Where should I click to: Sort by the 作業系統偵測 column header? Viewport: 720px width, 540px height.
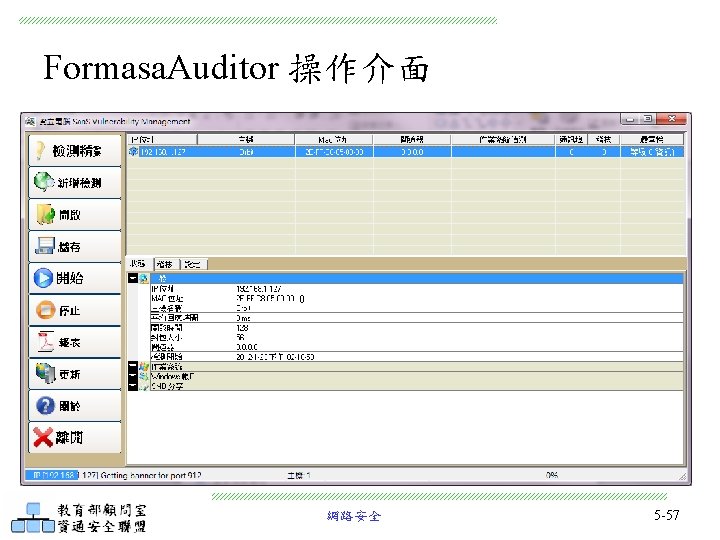pos(503,139)
